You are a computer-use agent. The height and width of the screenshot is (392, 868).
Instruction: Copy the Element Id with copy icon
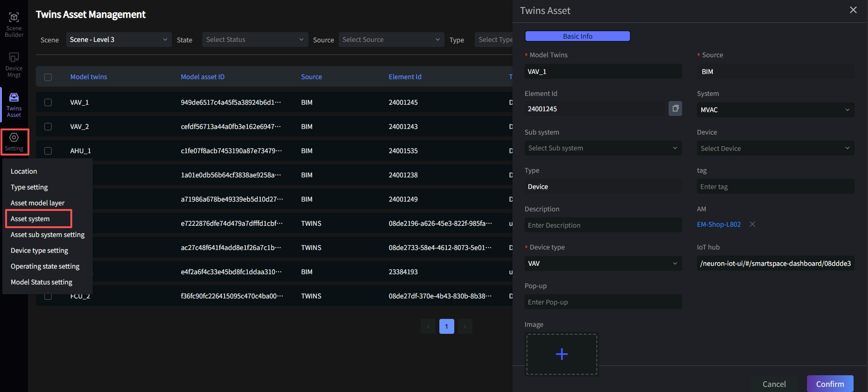[x=675, y=108]
